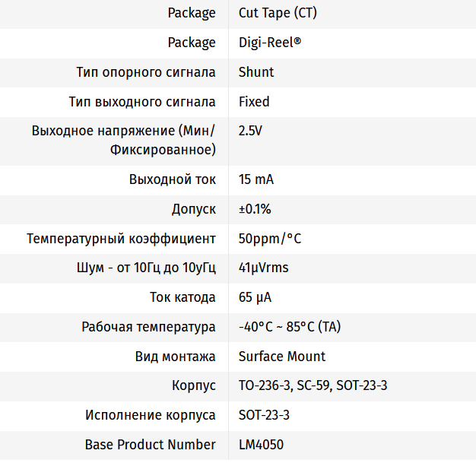
Task: Click the "Исполнение корпуса" label
Action: [151, 415]
